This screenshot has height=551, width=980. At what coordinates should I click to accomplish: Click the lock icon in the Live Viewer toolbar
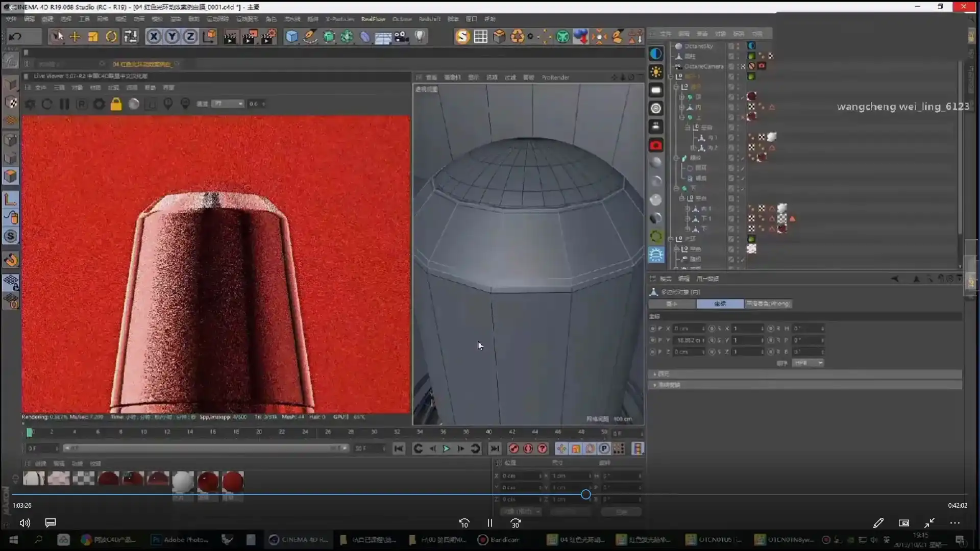tap(116, 104)
